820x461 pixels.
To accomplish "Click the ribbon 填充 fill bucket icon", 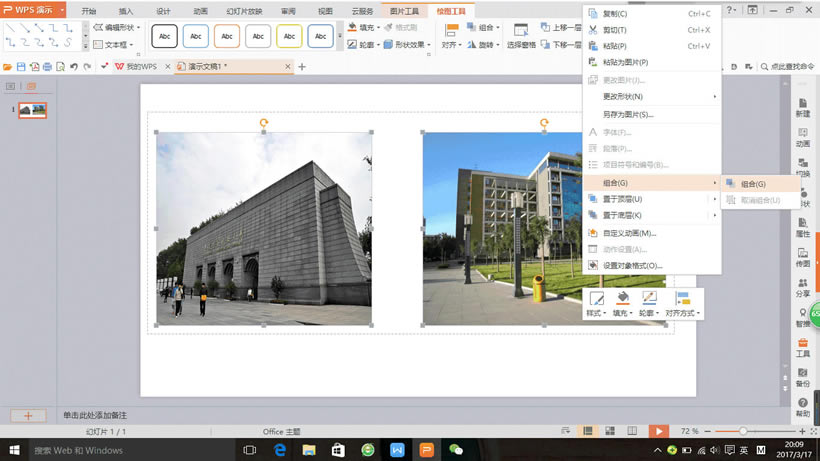I will [352, 27].
